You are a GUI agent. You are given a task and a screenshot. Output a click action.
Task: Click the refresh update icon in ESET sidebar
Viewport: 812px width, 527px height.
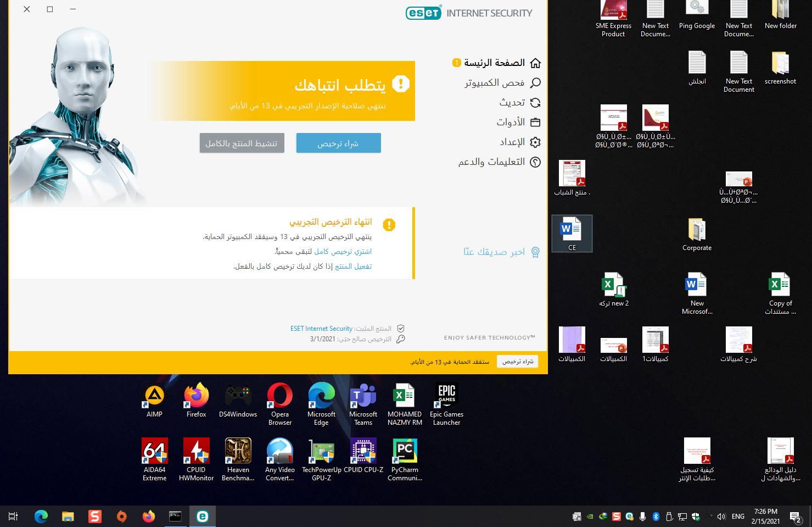(x=535, y=102)
